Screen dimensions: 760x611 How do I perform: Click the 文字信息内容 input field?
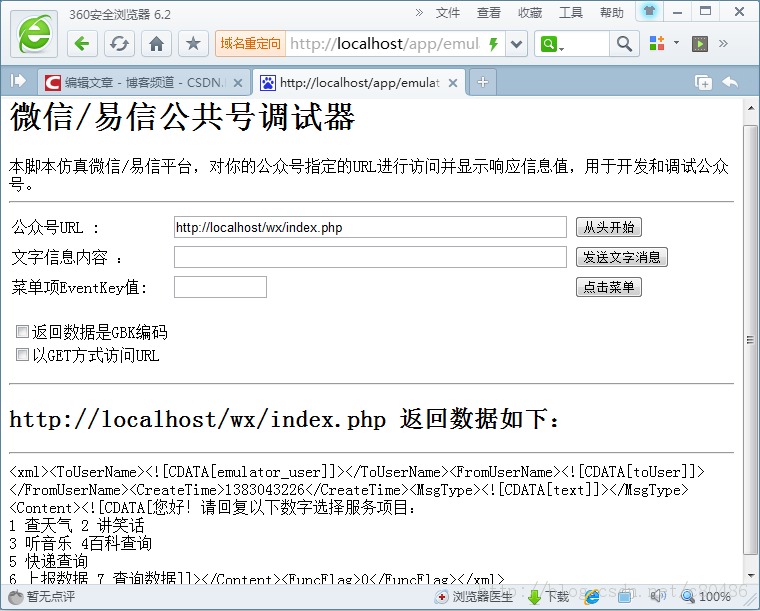click(x=370, y=257)
